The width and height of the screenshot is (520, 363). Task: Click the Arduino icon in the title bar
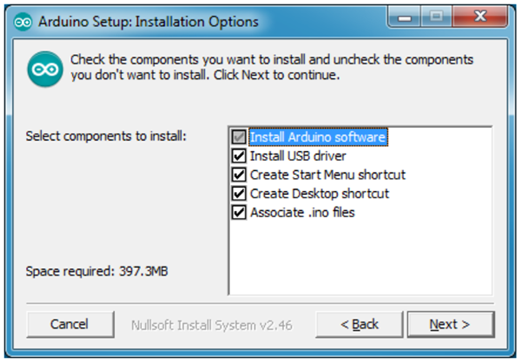[23, 22]
